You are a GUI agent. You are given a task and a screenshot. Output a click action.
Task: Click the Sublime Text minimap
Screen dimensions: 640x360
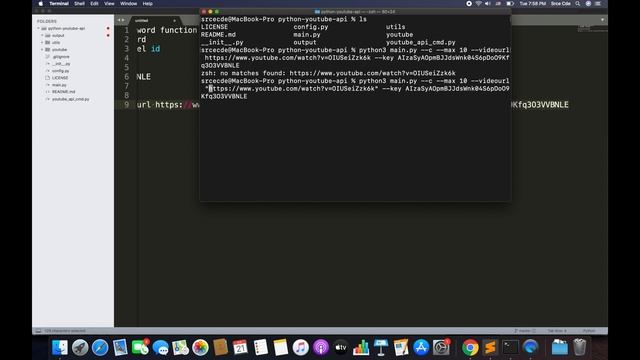593,29
